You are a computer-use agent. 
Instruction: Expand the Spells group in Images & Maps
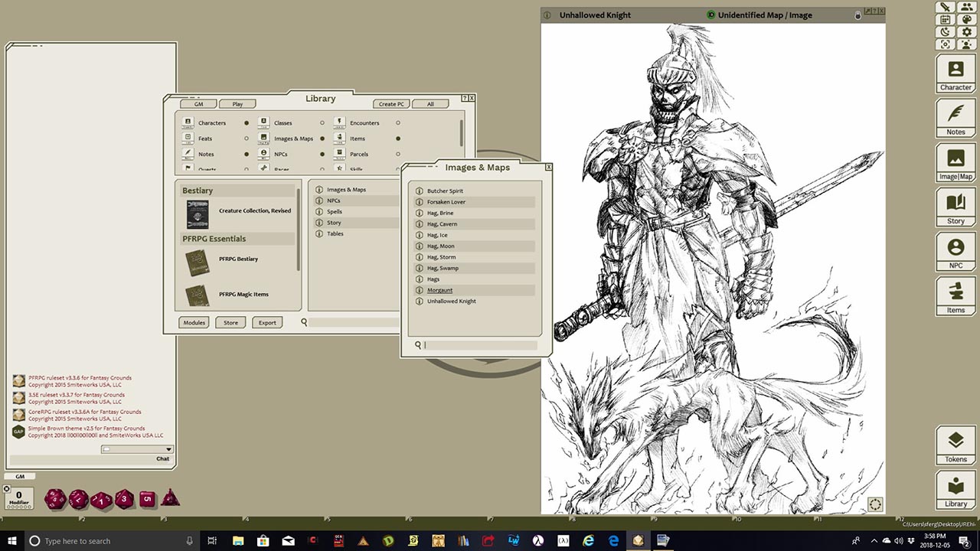(x=334, y=211)
